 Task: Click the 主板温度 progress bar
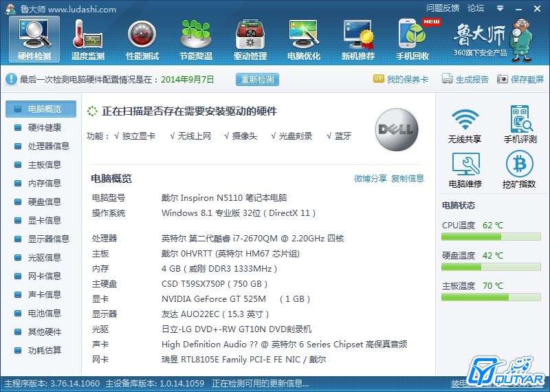491,298
